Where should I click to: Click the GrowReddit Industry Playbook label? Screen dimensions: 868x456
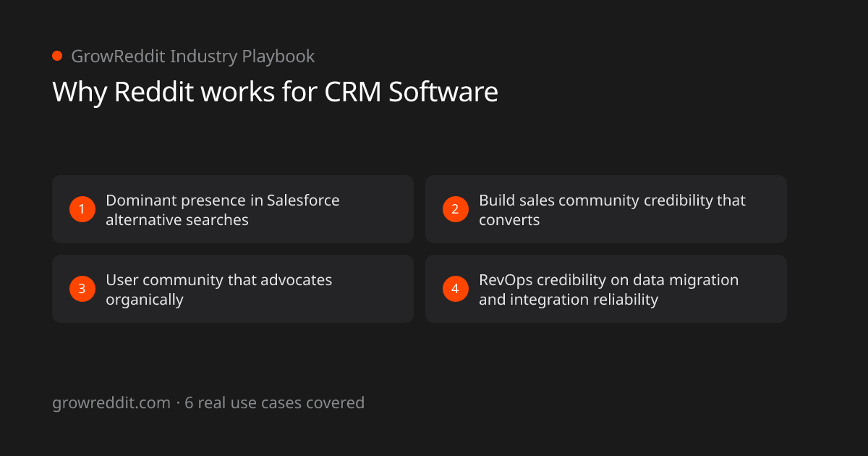pyautogui.click(x=192, y=56)
